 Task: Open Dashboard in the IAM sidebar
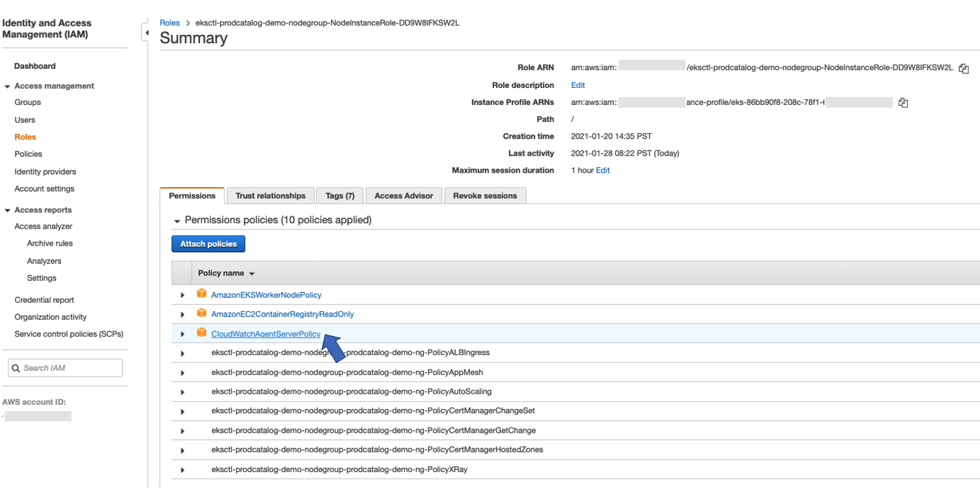(x=35, y=66)
